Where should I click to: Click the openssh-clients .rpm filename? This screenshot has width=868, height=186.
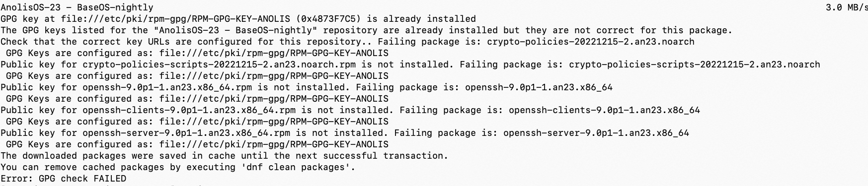pos(189,110)
